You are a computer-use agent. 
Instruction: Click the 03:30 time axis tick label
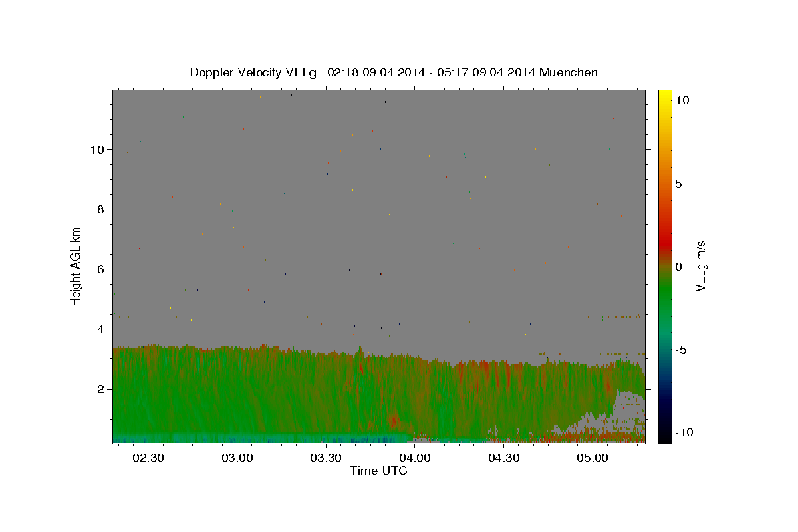click(326, 458)
